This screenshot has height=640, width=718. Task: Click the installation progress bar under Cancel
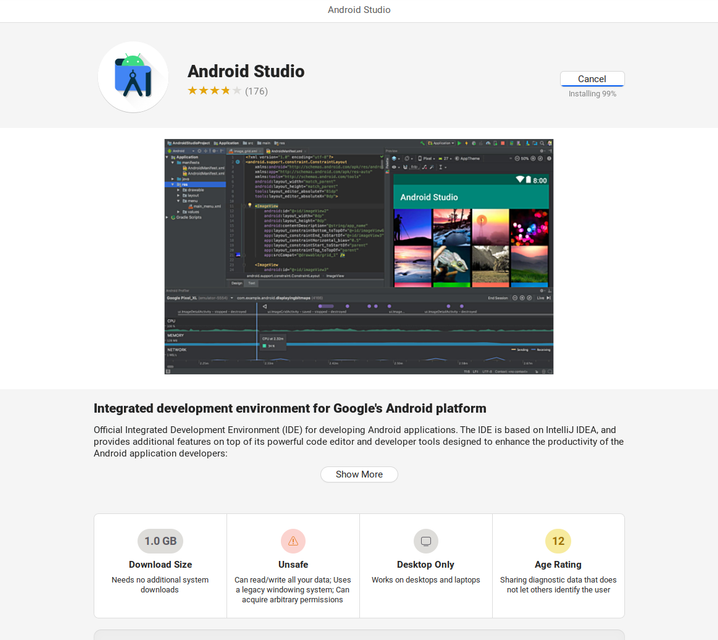pyautogui.click(x=592, y=87)
